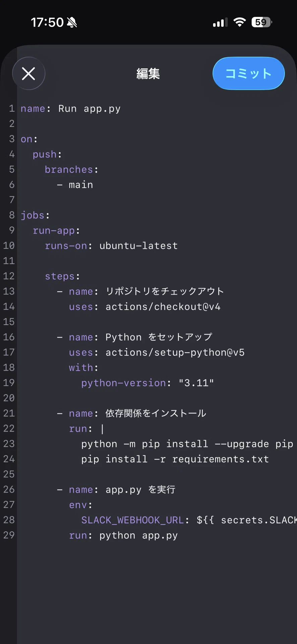
Task: Select line number 12 in gutter
Action: pos(9,276)
